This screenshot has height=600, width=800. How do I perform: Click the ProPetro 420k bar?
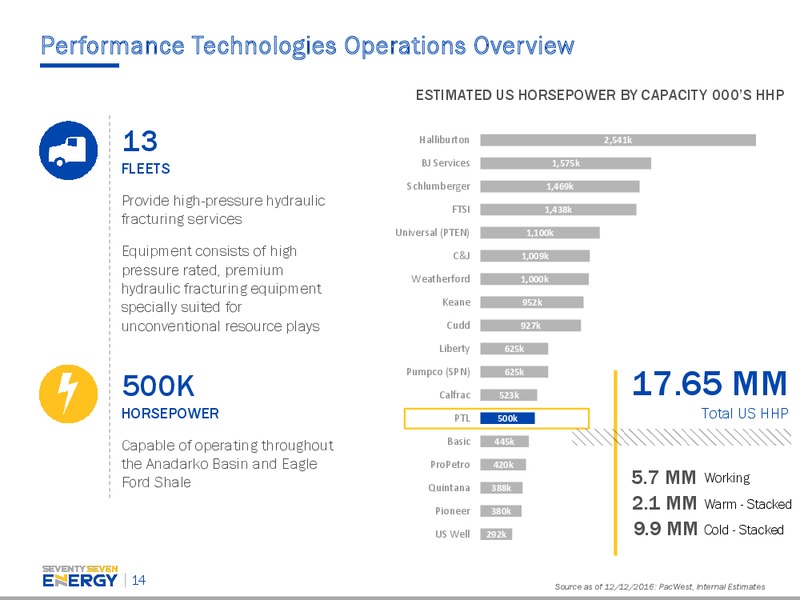coord(503,465)
